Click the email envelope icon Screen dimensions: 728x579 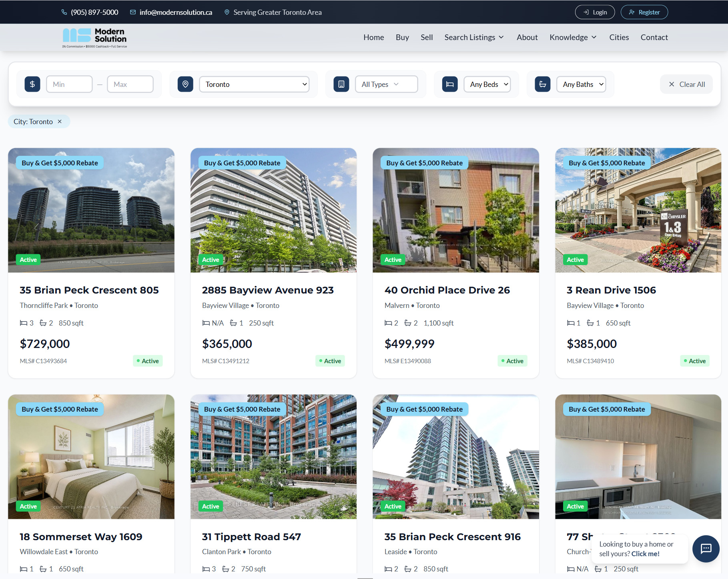133,12
